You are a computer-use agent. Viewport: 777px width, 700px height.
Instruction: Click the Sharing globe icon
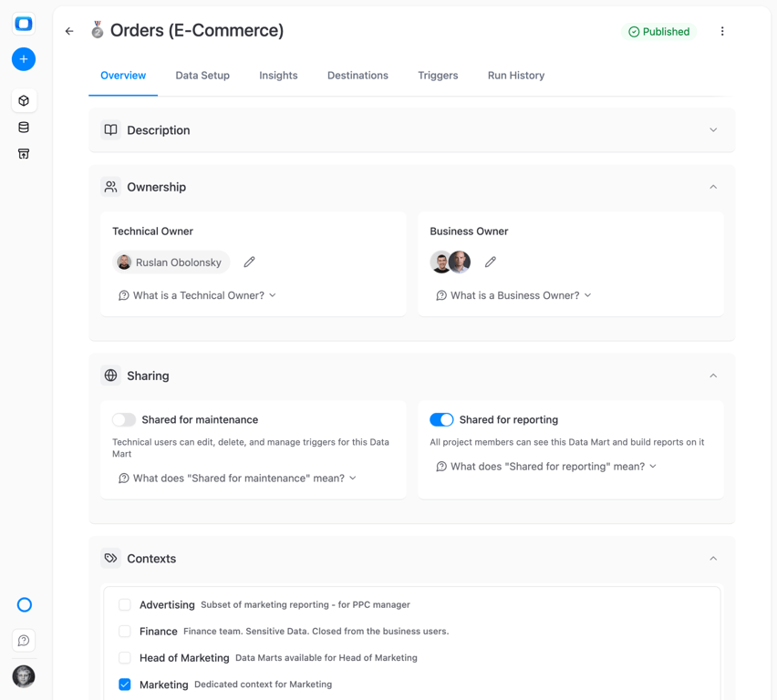(110, 376)
